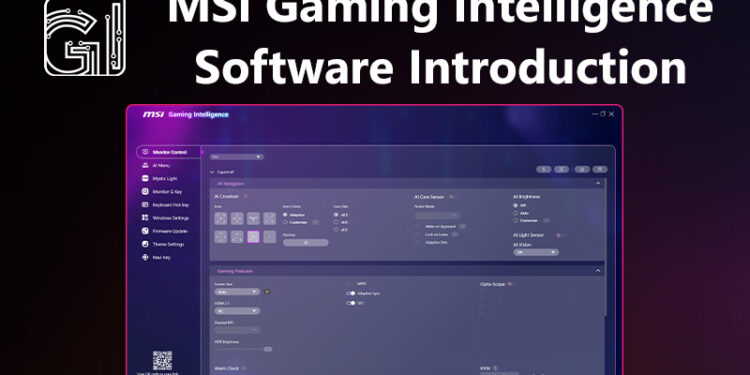Click the main panel vertical scrollbar
Screen dimensions: 750x375
[607, 247]
